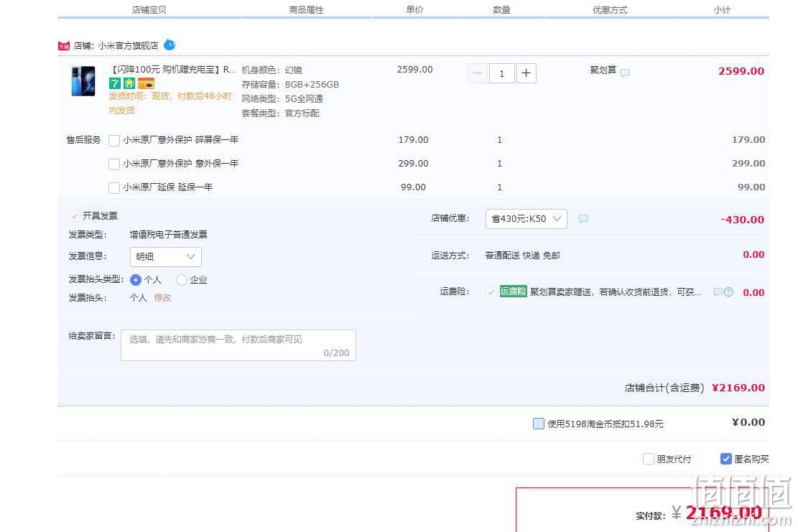Click the quantity input field showing 1
798x532 pixels.
pyautogui.click(x=502, y=73)
